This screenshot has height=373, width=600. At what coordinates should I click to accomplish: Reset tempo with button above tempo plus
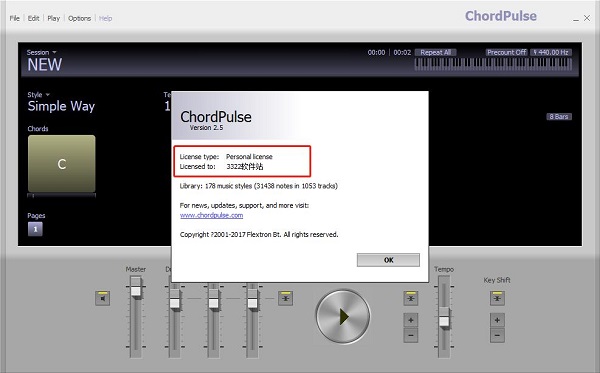[x=411, y=298]
